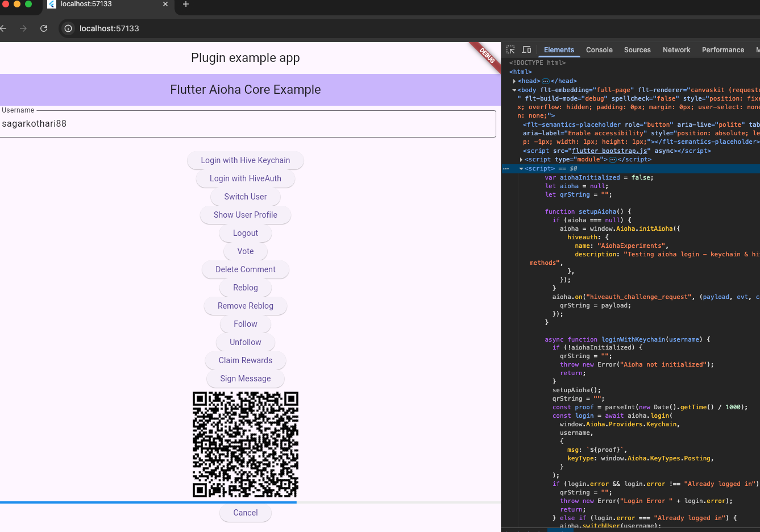Open the Performance tab
The width and height of the screenshot is (760, 532).
coord(723,50)
